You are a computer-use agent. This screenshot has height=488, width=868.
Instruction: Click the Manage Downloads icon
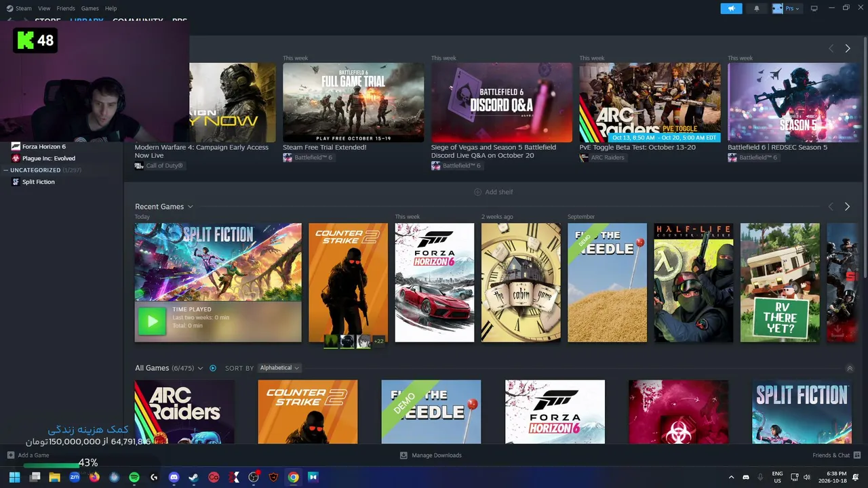[403, 455]
